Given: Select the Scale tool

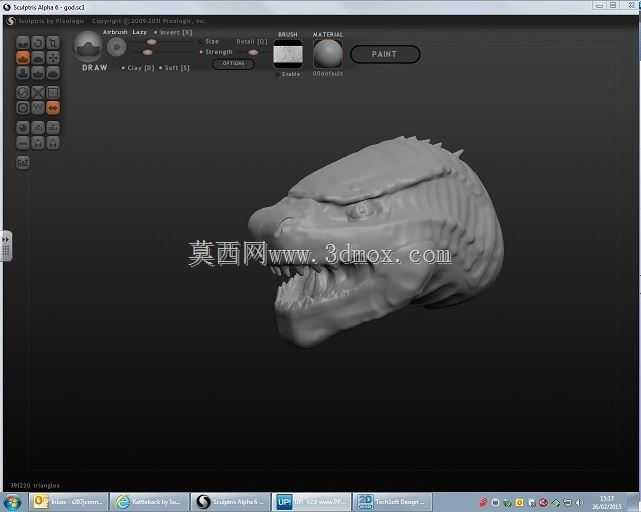Looking at the screenshot, I should pos(53,43).
